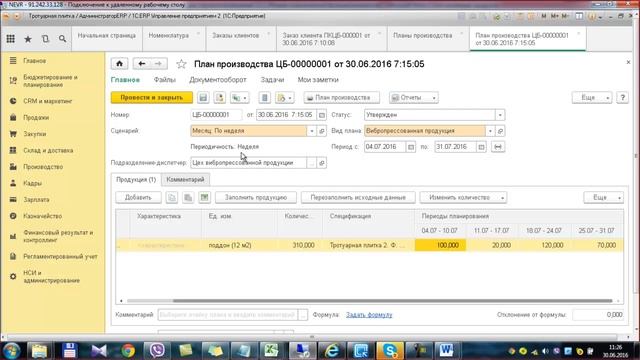Image resolution: width=640 pixels, height=360 pixels.
Task: Open Skype from the taskbar
Action: (389, 351)
